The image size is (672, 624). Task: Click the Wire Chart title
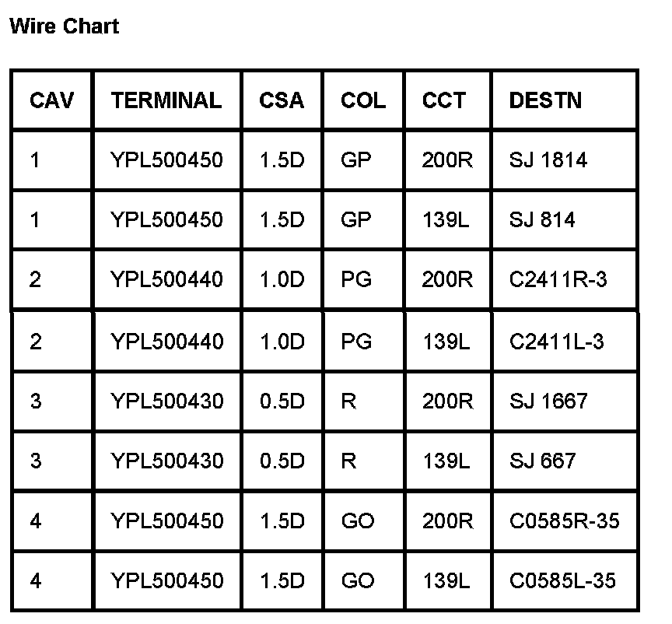(x=64, y=26)
